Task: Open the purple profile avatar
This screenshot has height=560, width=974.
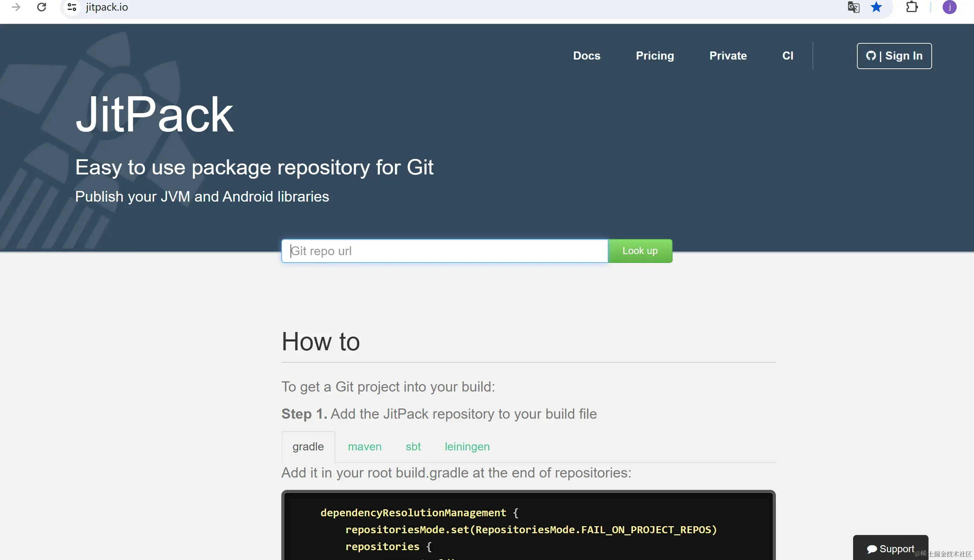Action: 949,7
